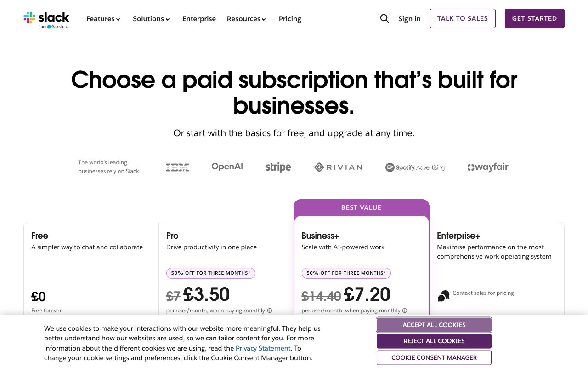588x368 pixels.
Task: Open the Privacy Statement link
Action: click(263, 348)
